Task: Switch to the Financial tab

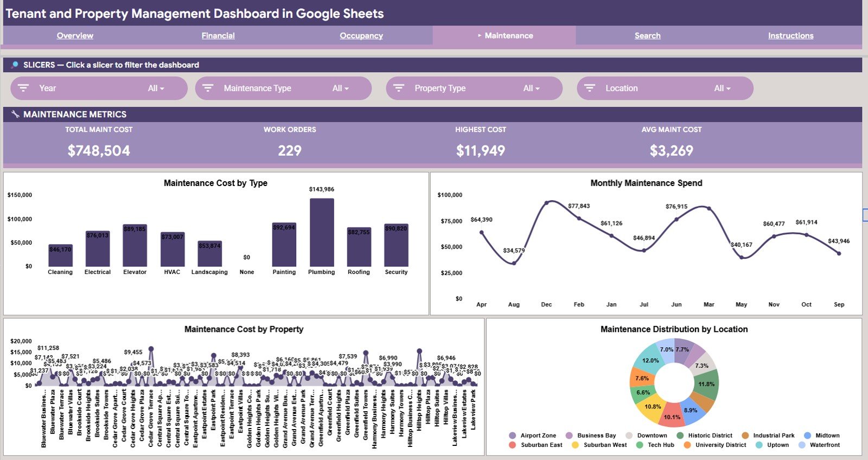Action: pyautogui.click(x=218, y=36)
